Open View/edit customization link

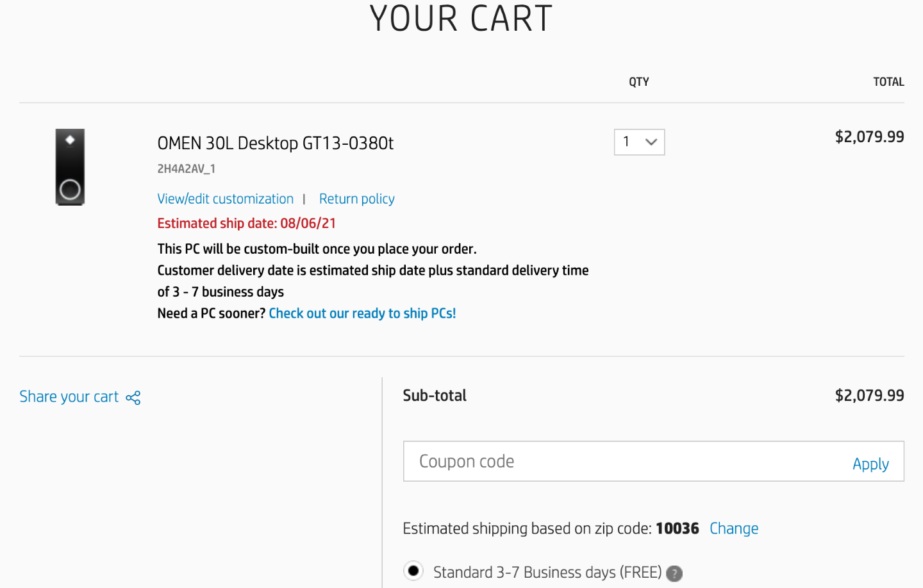pyautogui.click(x=226, y=199)
